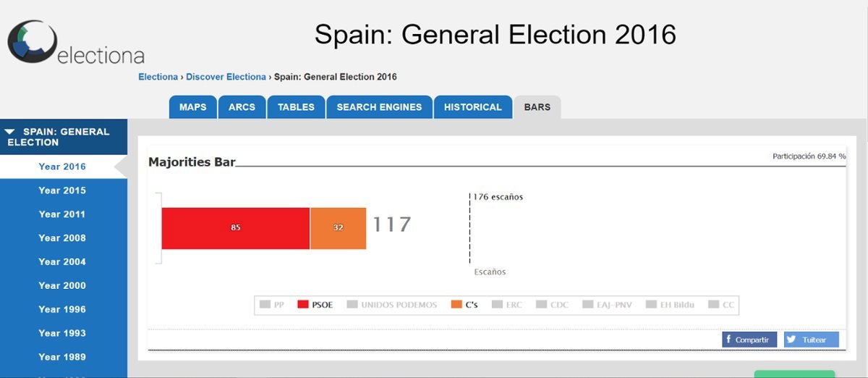Click the Electiona breadcrumb link

[158, 77]
